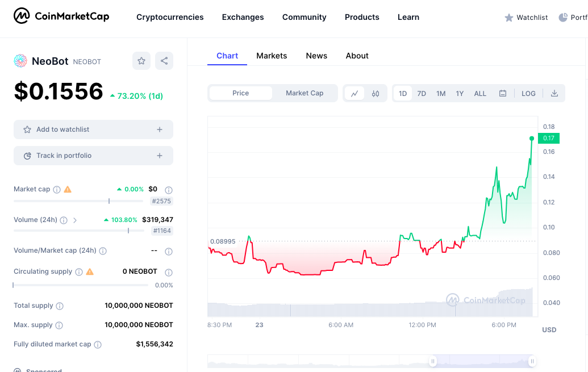588x372 pixels.
Task: Click 73.20% (1d) price change
Action: (136, 96)
